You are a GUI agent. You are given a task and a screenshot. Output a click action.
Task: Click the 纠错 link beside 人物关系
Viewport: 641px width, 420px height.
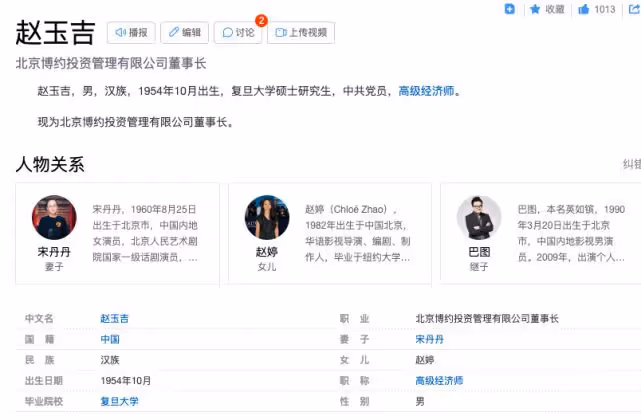632,164
